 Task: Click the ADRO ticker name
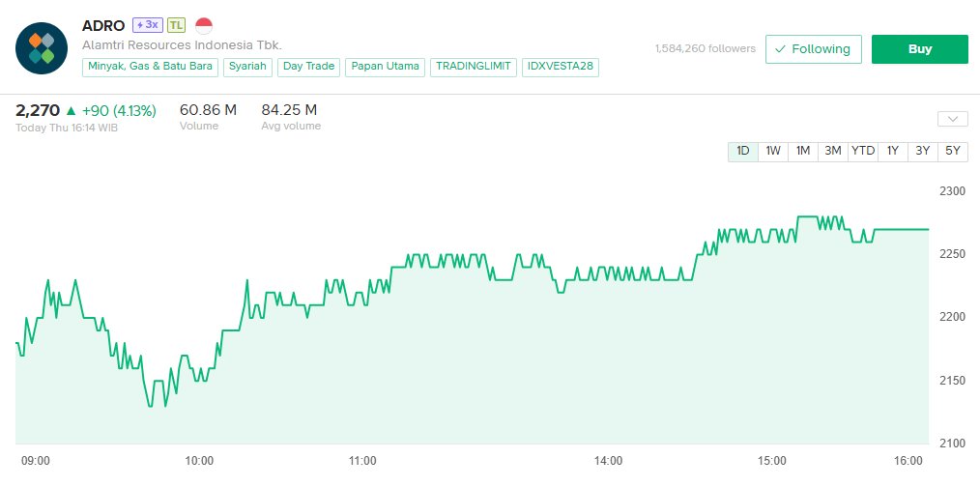[103, 26]
